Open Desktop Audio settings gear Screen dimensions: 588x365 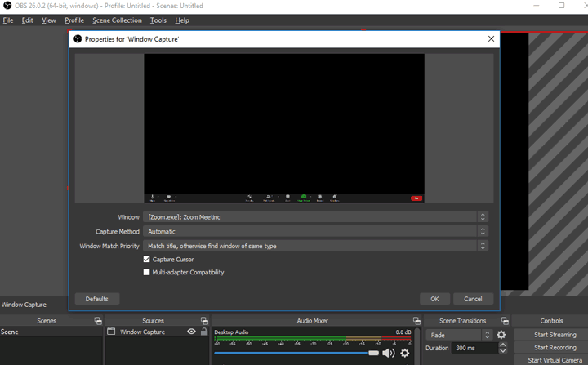click(404, 353)
